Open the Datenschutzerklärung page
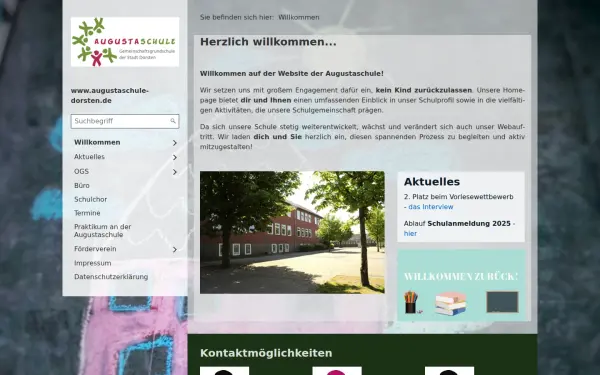 111,277
